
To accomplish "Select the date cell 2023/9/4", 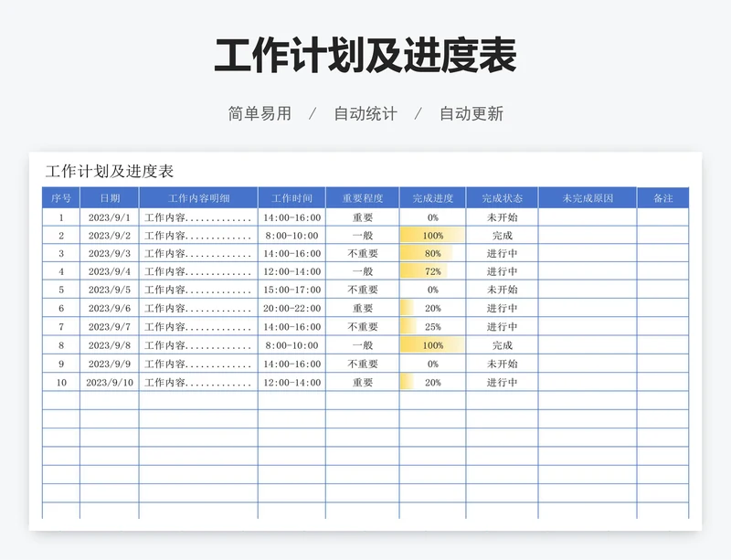I will (x=110, y=271).
